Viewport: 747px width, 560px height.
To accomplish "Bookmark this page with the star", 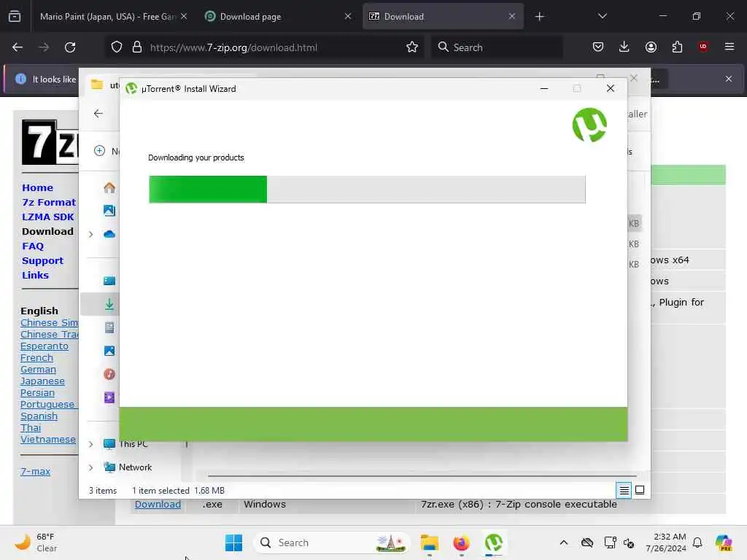I will coord(412,47).
